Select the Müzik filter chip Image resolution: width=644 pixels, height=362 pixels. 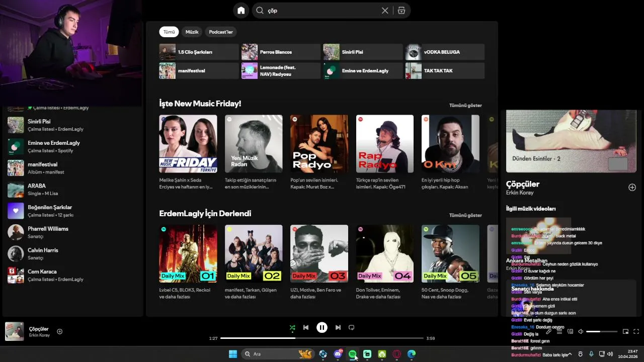(x=192, y=32)
